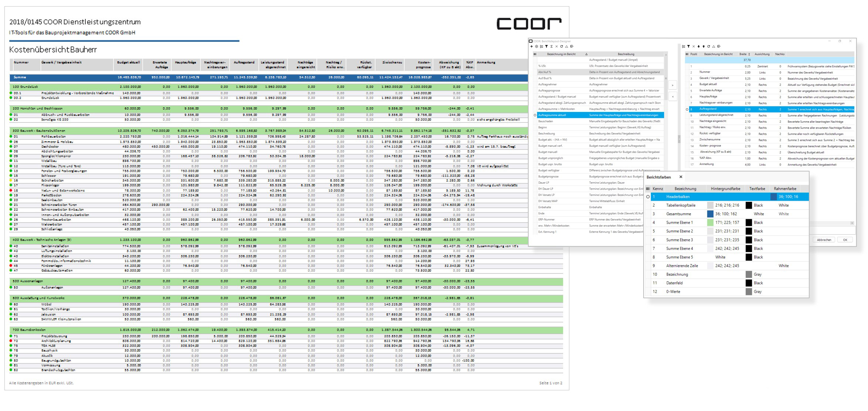Add field with the '>' button
This screenshot has width=868, height=411.
coord(672,85)
